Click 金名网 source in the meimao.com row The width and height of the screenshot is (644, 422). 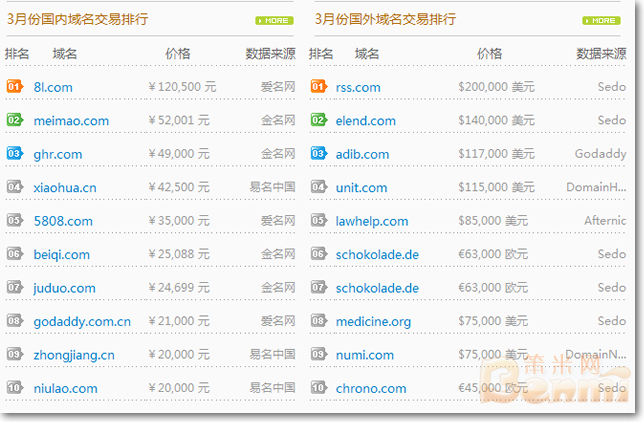point(278,120)
